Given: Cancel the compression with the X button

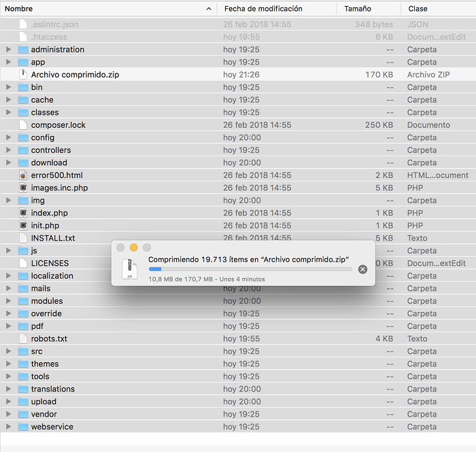Looking at the screenshot, I should pos(362,269).
